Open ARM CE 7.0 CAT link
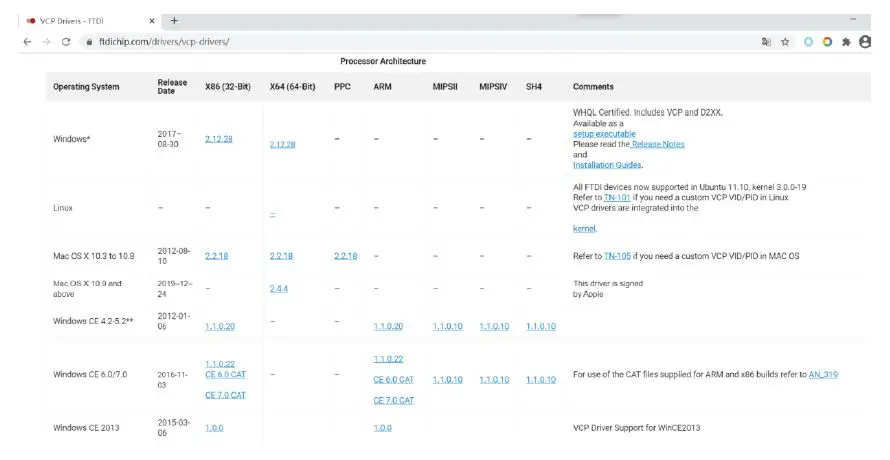Image resolution: width=890 pixels, height=460 pixels. 393,400
